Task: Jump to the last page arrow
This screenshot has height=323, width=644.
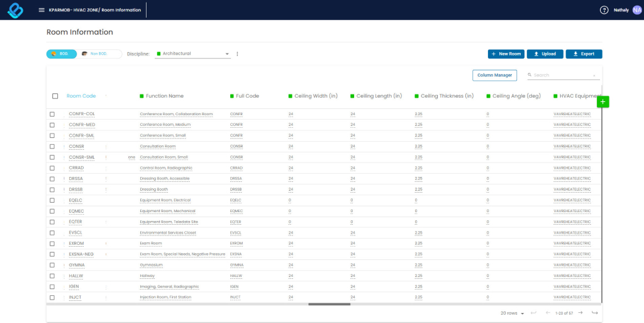Action: (594, 312)
